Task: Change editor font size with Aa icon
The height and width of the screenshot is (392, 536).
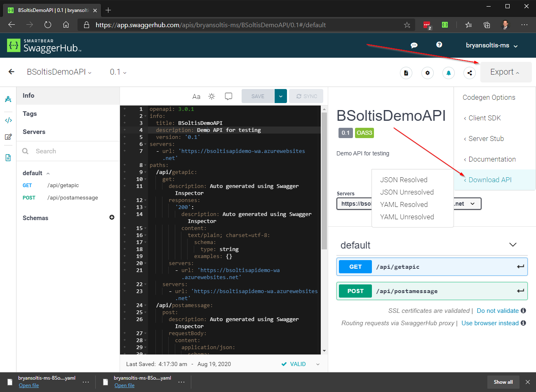Action: tap(196, 96)
